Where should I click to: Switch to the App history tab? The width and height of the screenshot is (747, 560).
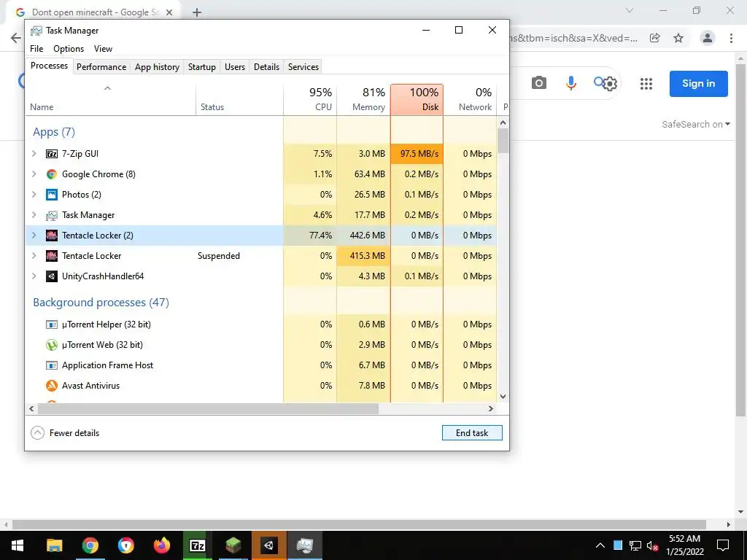(x=158, y=67)
